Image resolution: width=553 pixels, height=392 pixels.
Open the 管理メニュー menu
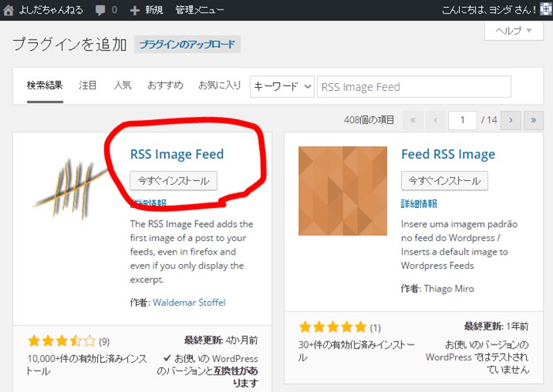200,10
